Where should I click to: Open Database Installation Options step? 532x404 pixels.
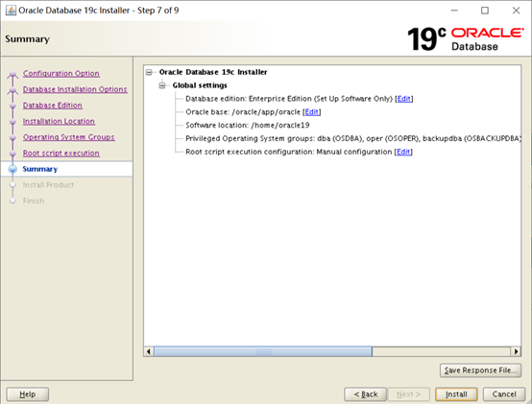pyautogui.click(x=75, y=89)
